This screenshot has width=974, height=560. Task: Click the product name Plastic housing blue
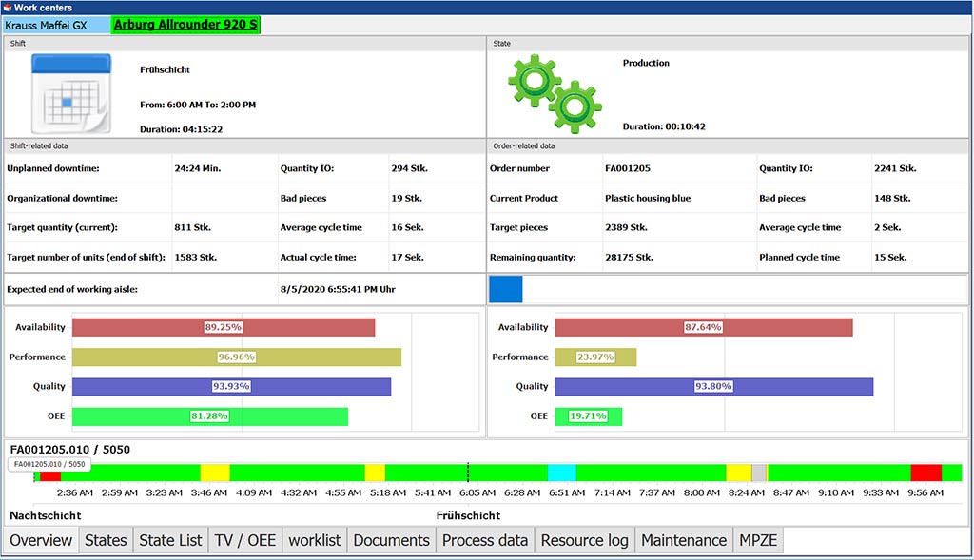[648, 198]
